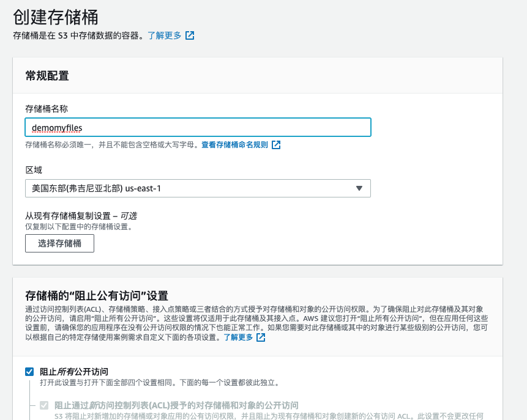Focus the 存储桶名称 input field
Image resolution: width=527 pixels, height=420 pixels.
click(198, 127)
